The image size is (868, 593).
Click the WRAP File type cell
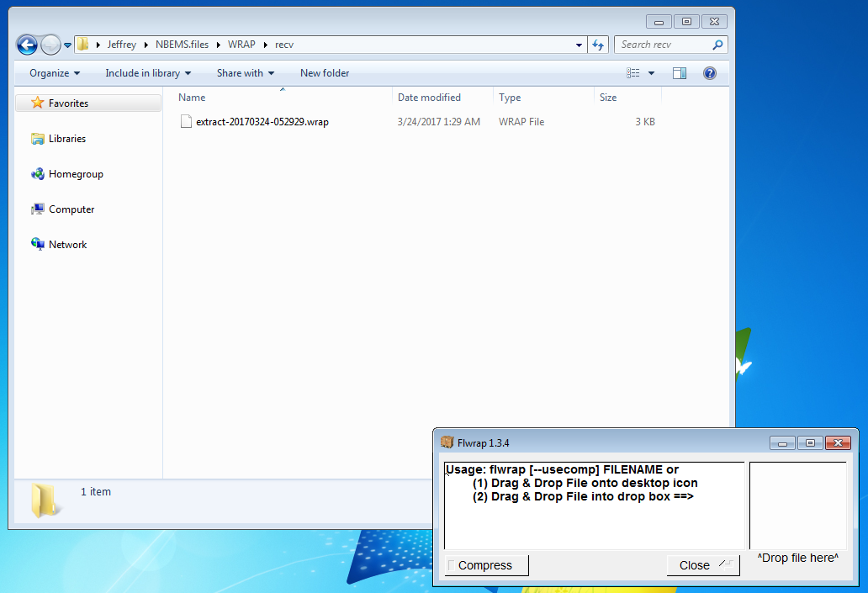click(x=521, y=122)
